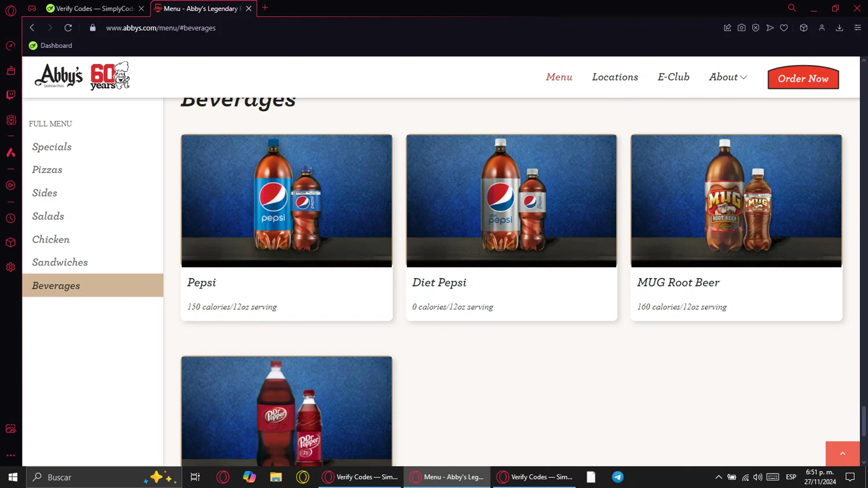Jump to Salads menu section

point(48,216)
